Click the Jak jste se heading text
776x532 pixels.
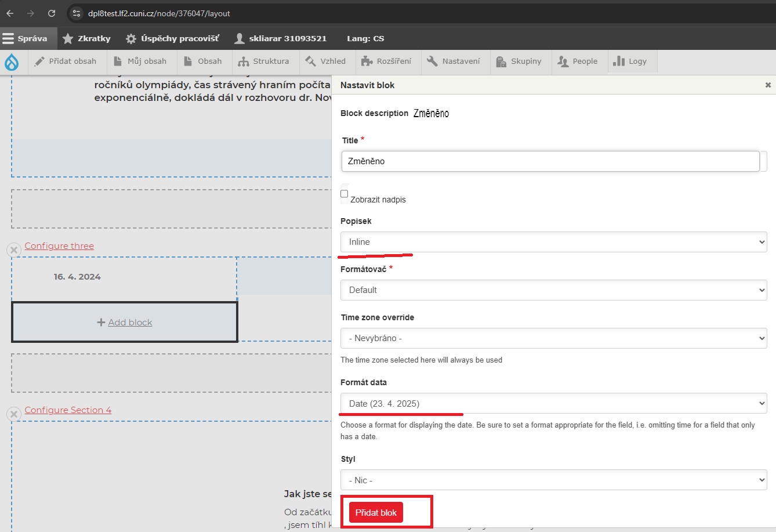coord(307,494)
